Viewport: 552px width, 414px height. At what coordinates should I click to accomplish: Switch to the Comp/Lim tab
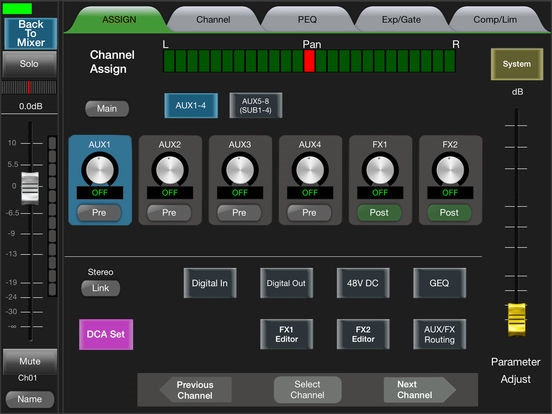point(495,20)
